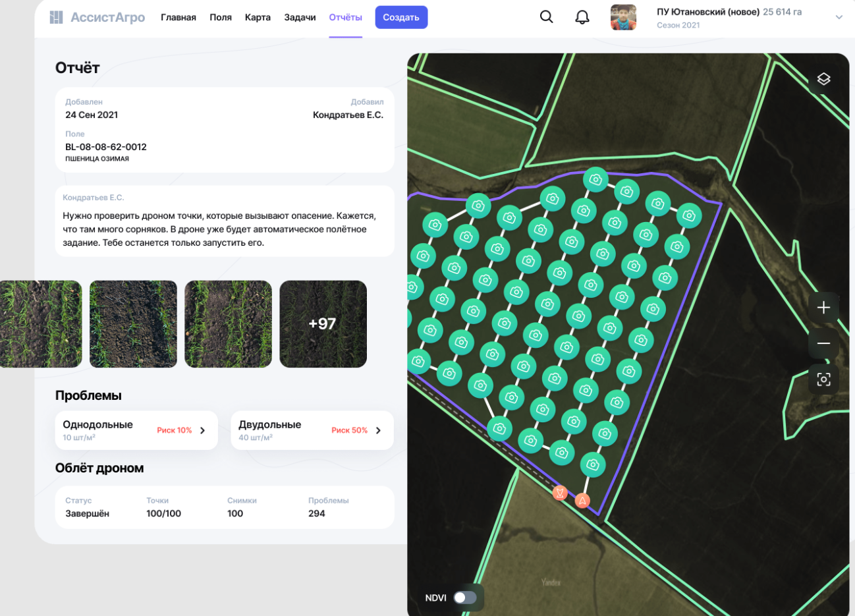Screen dimensions: 855x616
Task: Click the topmost camera point on map
Action: coord(595,179)
